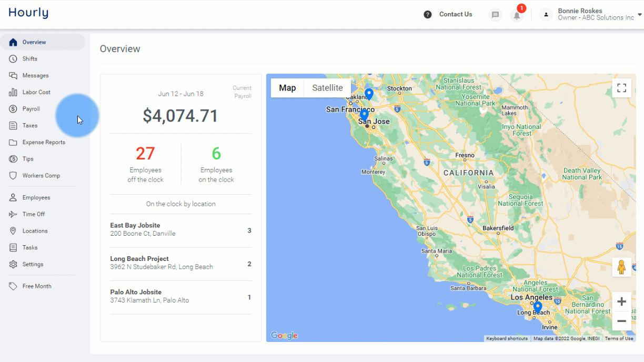Open the Shifts menu item
The width and height of the screenshot is (644, 362).
pos(43,59)
